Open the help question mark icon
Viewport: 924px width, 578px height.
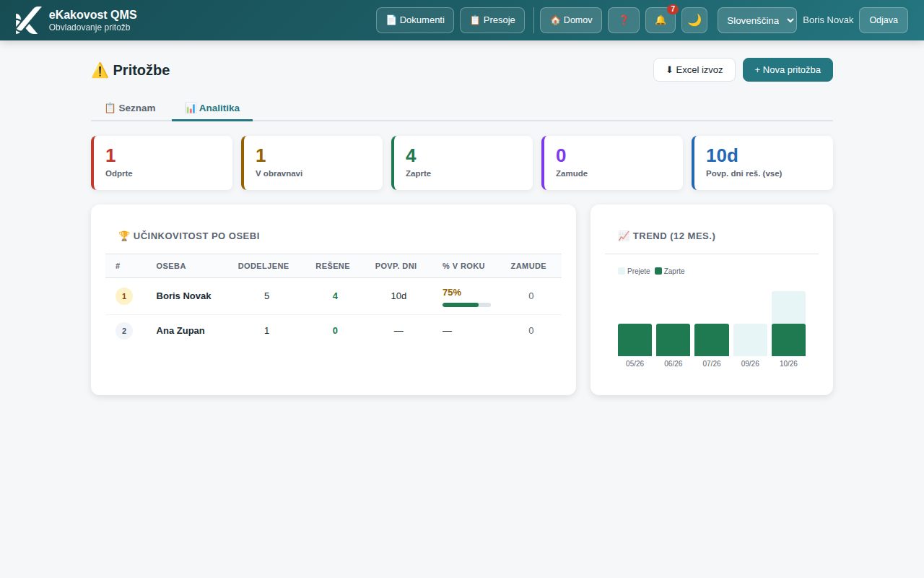624,20
